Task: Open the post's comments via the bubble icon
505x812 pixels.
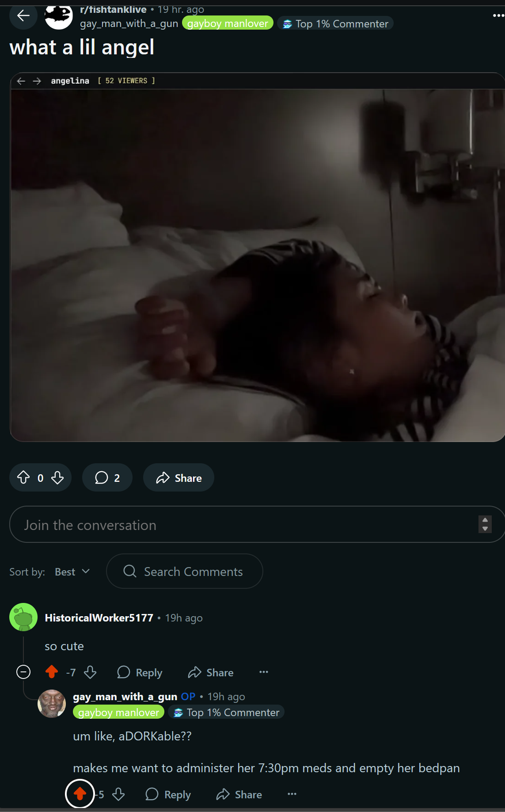Action: pos(107,477)
